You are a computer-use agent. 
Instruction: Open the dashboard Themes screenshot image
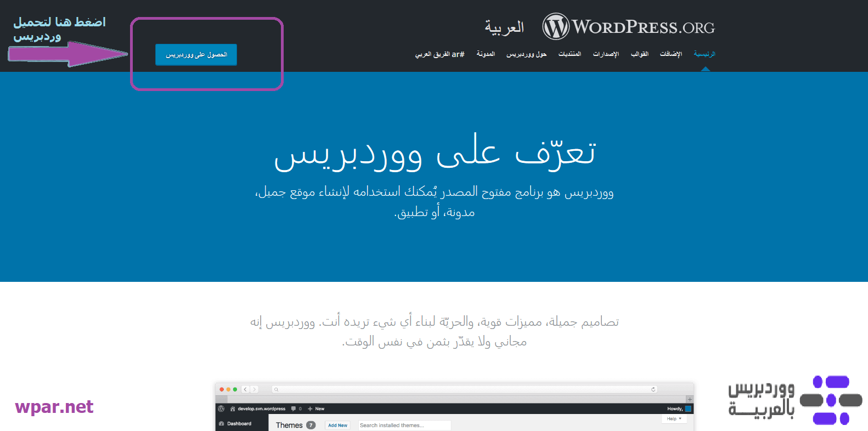(454, 407)
